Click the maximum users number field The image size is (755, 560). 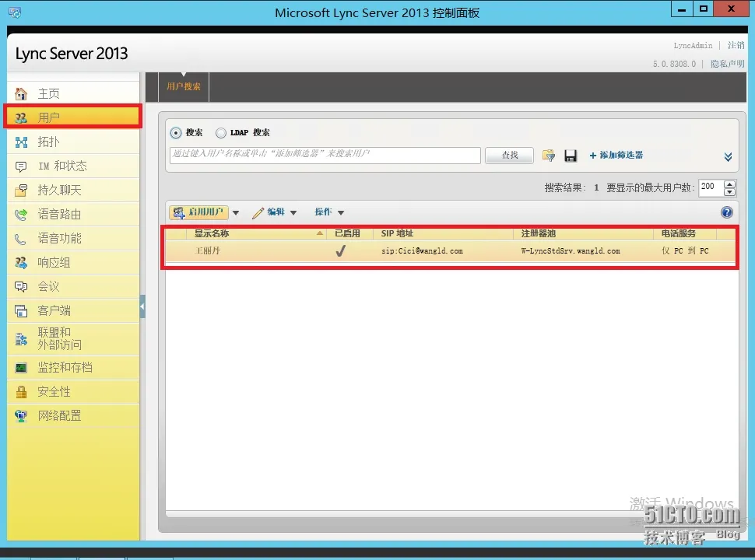[x=711, y=187]
